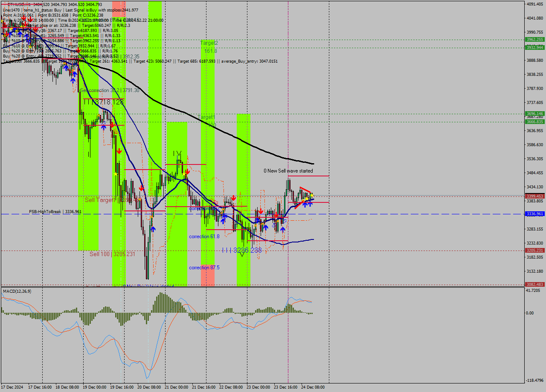Select the "correction 61.8" label
This screenshot has width=546, height=392.
pyautogui.click(x=204, y=236)
